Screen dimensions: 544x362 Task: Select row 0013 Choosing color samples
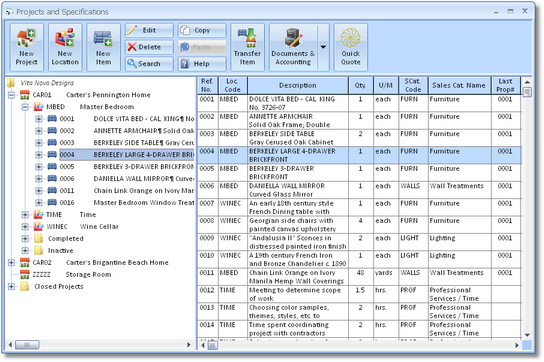[359, 311]
